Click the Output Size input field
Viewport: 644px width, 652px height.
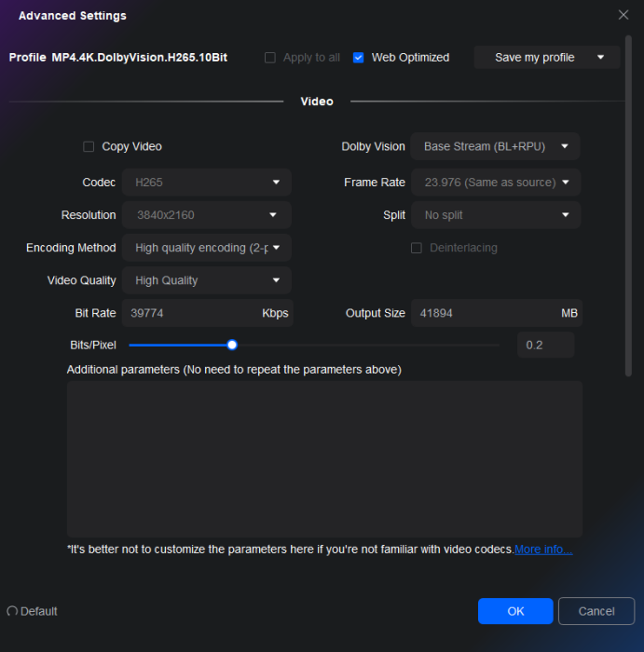click(497, 313)
